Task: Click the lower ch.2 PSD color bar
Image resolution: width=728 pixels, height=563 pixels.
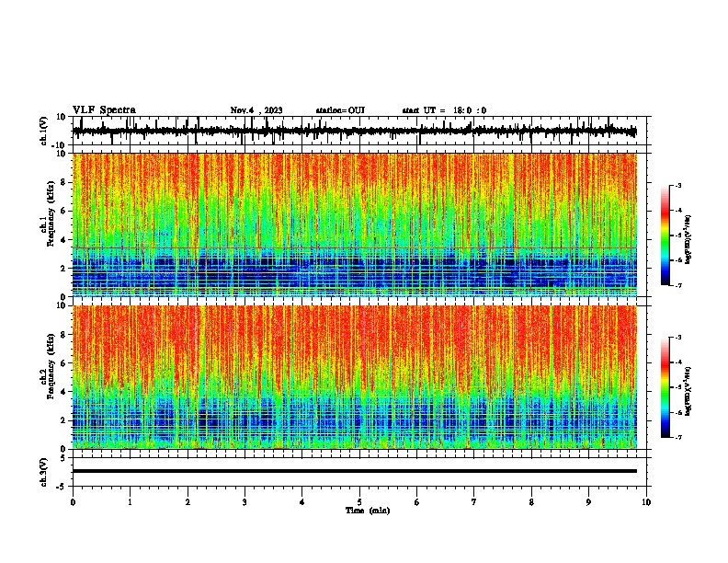Action: [x=665, y=387]
